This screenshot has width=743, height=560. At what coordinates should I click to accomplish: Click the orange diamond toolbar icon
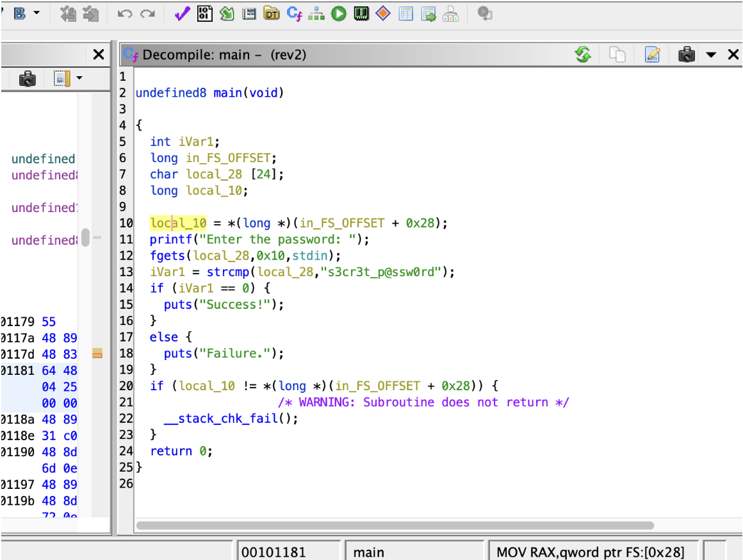(383, 13)
